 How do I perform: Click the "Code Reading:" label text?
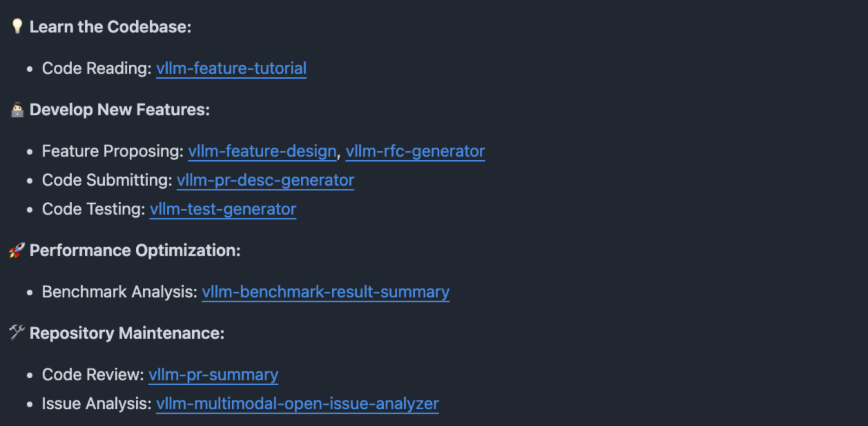(96, 69)
